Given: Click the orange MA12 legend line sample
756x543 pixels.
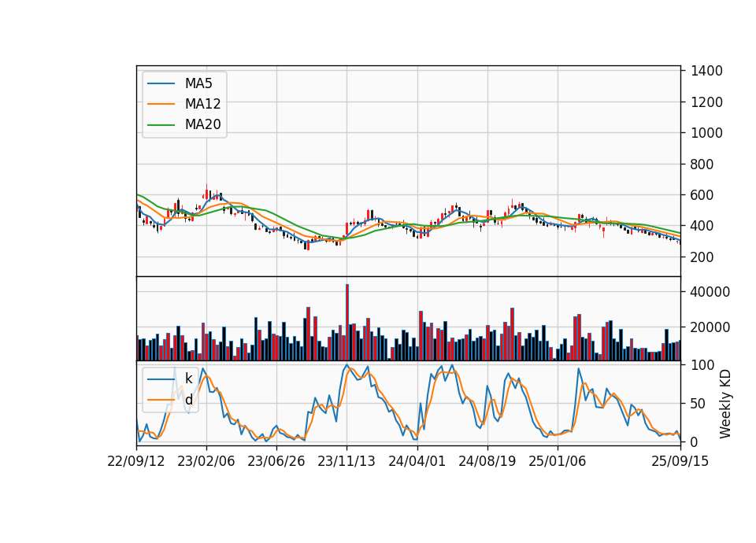Looking at the screenshot, I should click(x=161, y=104).
